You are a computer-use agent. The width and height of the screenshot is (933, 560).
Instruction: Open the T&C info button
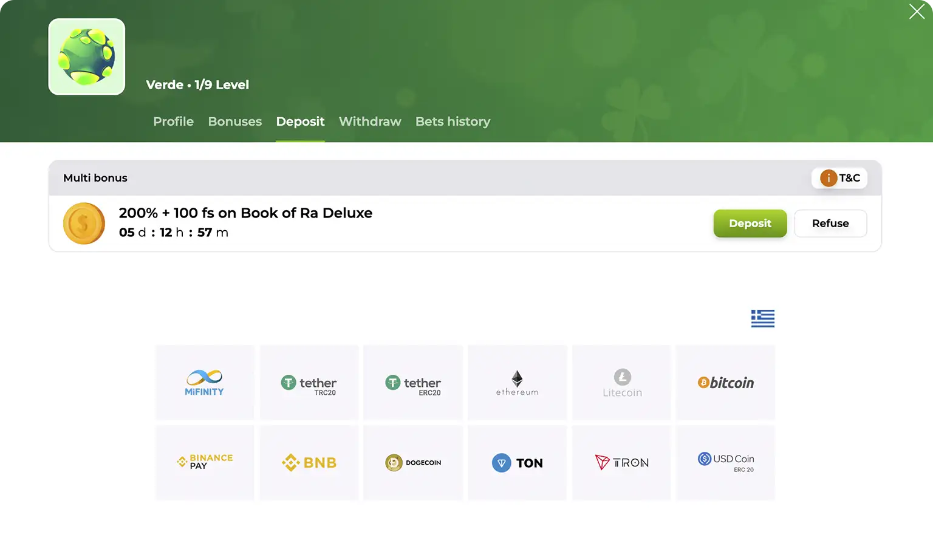pos(839,178)
